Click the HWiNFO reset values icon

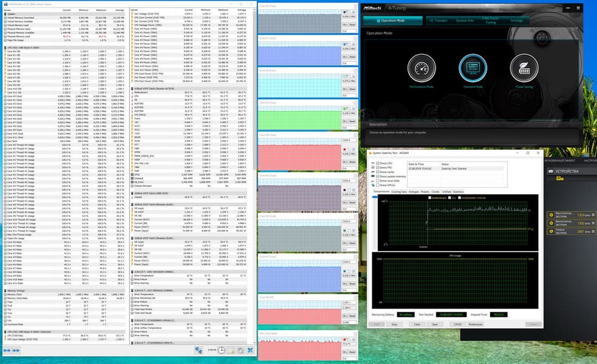click(241, 351)
